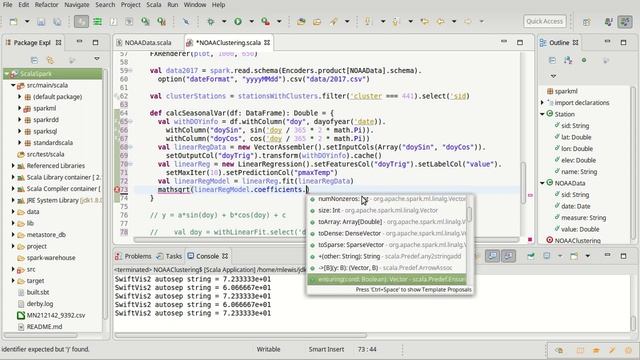Choose toSparse: SparseVector completion proposal

388,245
